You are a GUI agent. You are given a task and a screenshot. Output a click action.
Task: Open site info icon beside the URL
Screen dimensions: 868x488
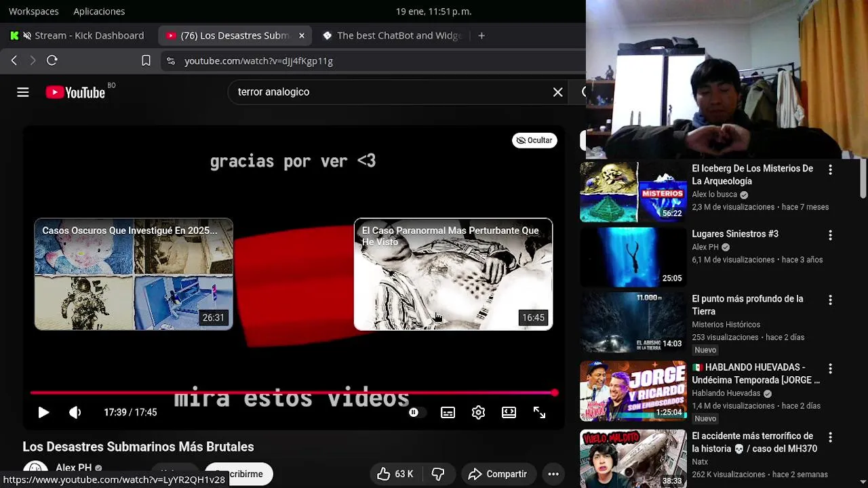[x=170, y=60]
